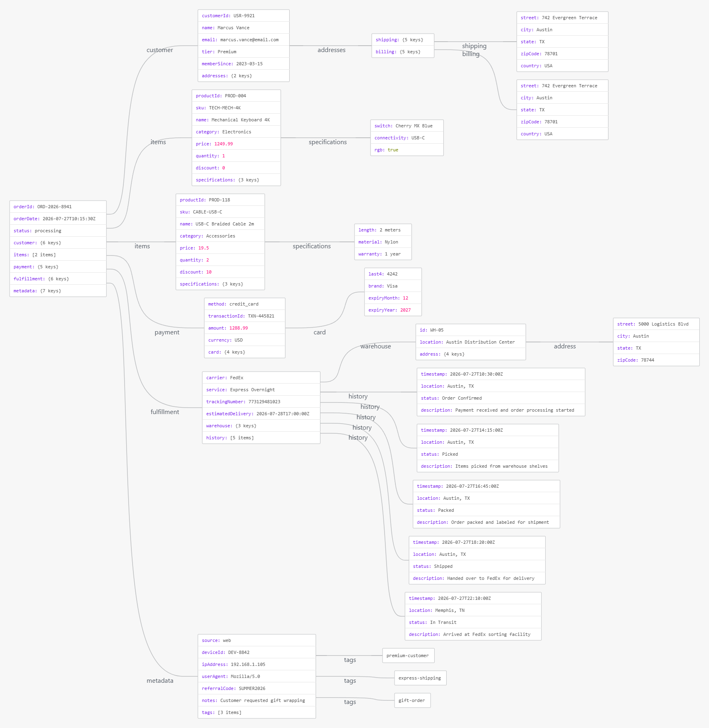
Task: Click the premium-customer tag node
Action: click(x=408, y=656)
